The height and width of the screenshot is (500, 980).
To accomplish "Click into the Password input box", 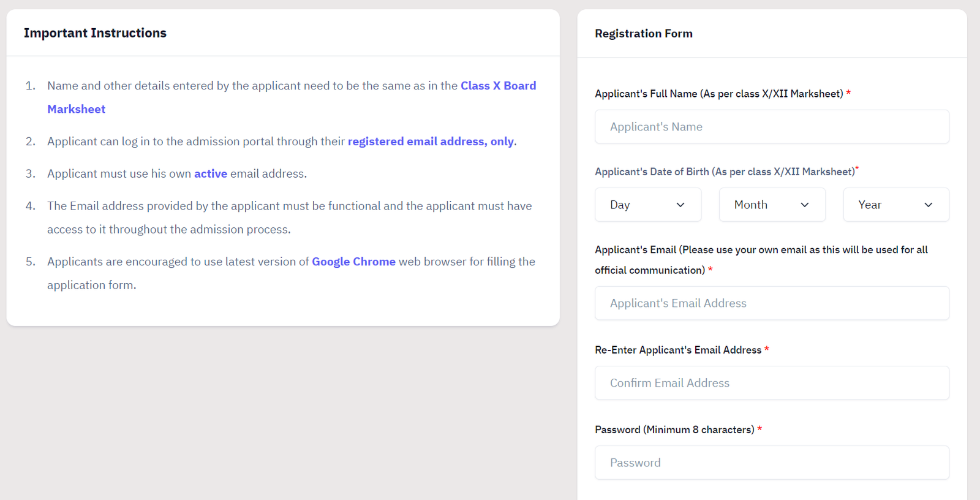I will (x=772, y=463).
